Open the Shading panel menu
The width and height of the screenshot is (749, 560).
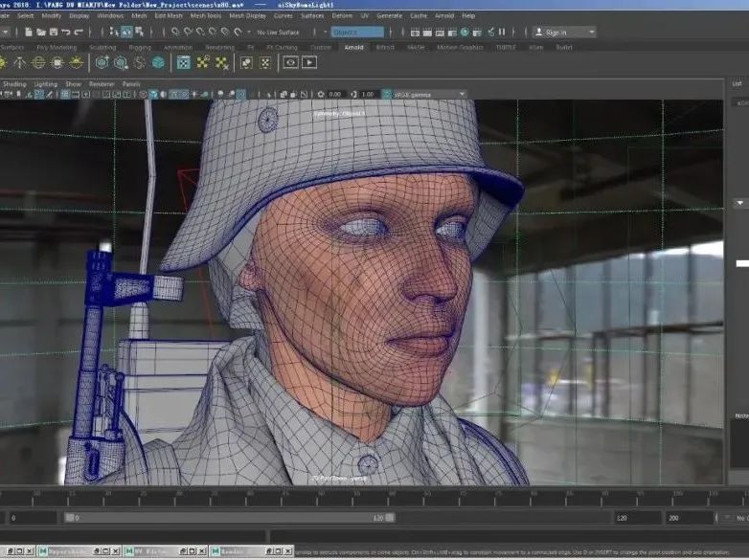pos(14,84)
